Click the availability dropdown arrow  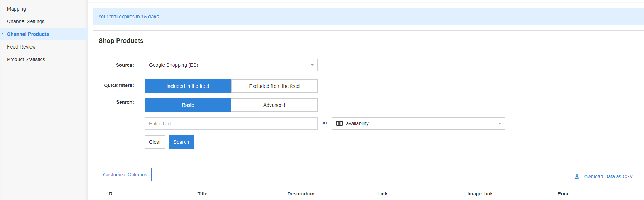pyautogui.click(x=499, y=123)
